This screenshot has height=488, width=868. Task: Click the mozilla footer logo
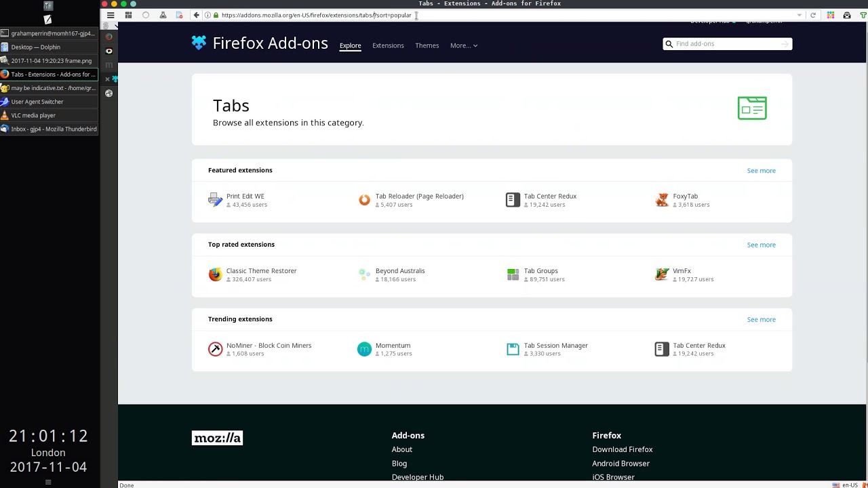coord(217,438)
